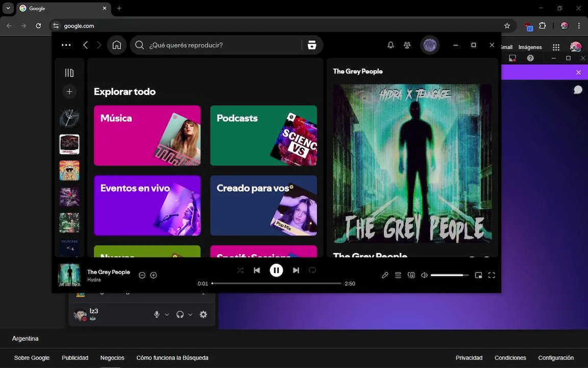
Task: Expand Discord headphones output options arrow
Action: 190,315
